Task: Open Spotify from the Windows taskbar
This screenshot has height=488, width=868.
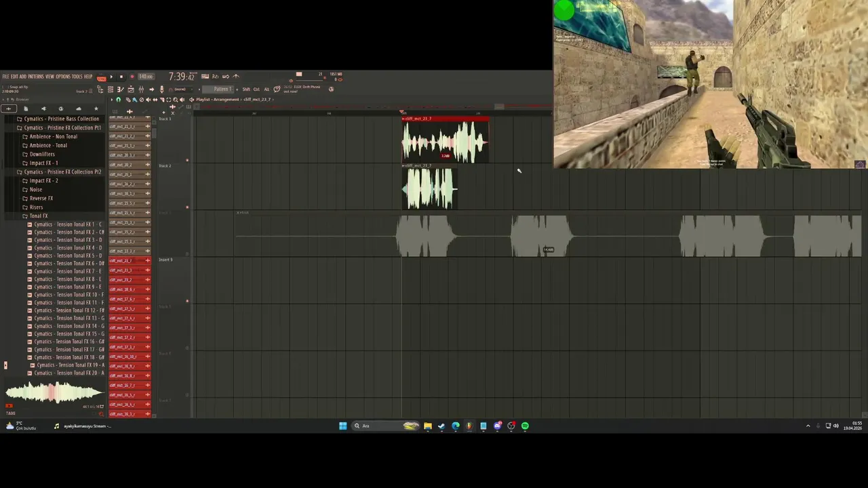Action: click(525, 426)
